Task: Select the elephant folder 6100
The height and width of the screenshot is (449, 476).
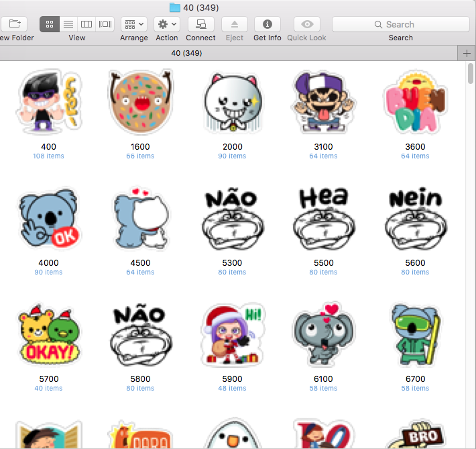Action: (324, 334)
